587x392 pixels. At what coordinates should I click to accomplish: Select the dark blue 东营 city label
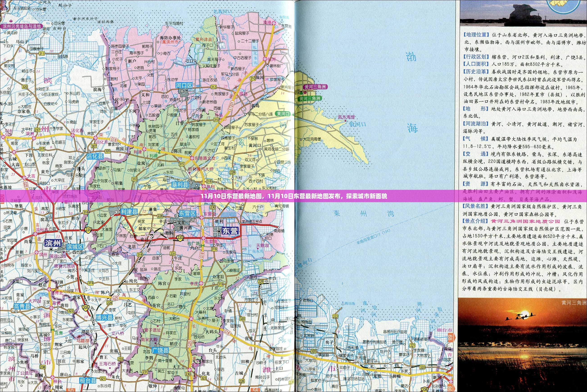coord(230,231)
